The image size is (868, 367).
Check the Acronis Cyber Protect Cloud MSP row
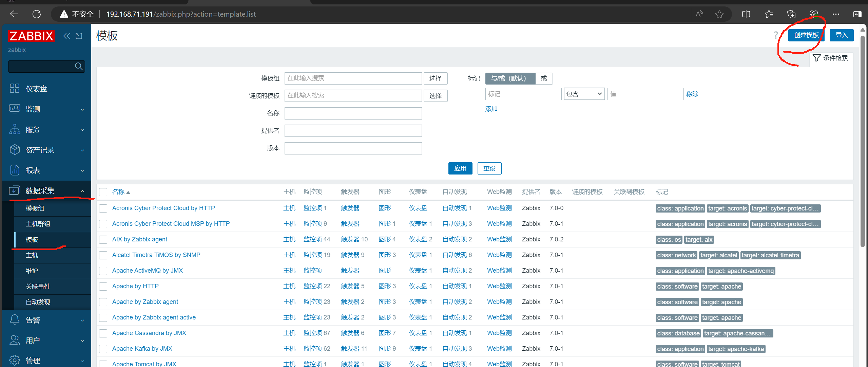[x=103, y=224]
